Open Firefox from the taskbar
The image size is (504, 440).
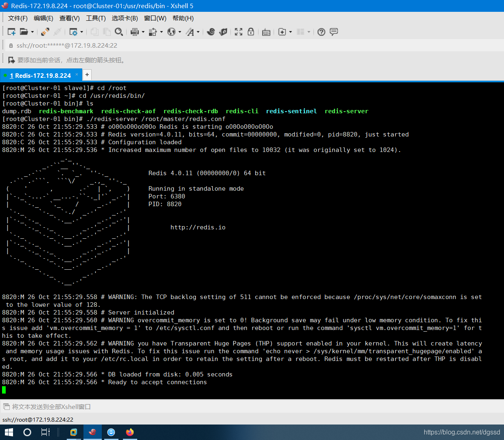pos(130,432)
